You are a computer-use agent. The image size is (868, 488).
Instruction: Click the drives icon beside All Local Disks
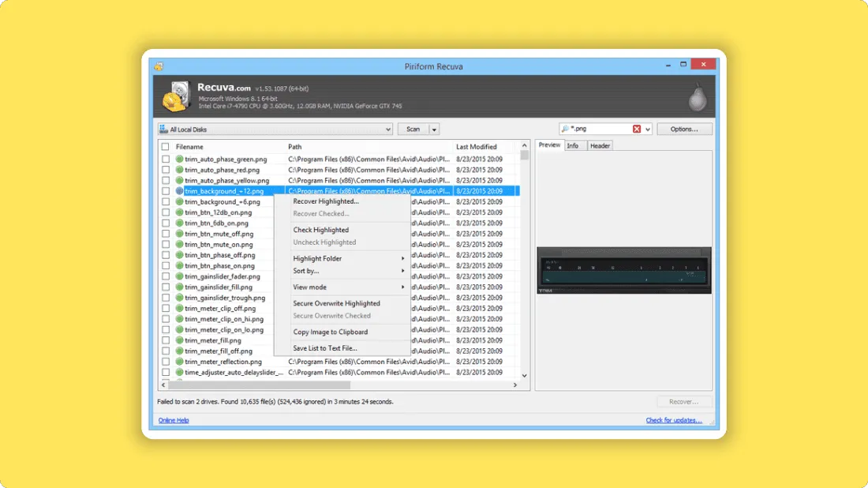coord(163,129)
